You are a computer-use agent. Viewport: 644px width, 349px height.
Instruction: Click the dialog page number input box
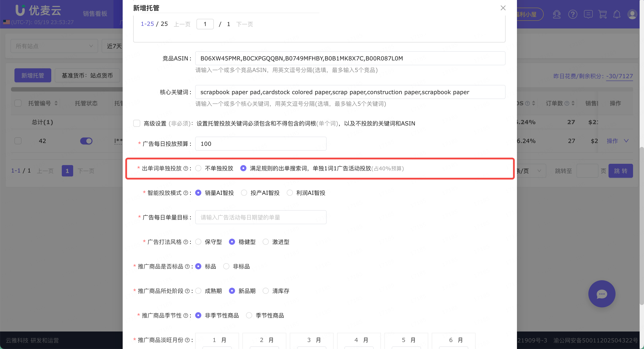(205, 24)
